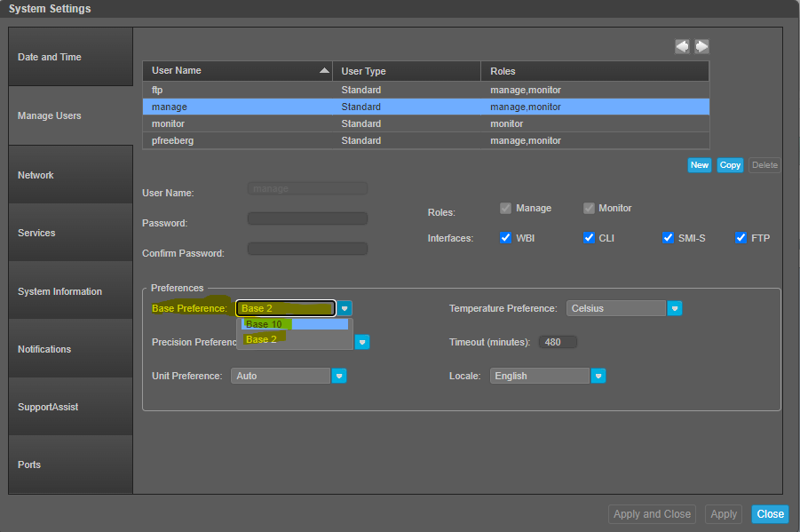This screenshot has width=800, height=532.
Task: Click the Unit Preference dropdown arrow
Action: (339, 376)
